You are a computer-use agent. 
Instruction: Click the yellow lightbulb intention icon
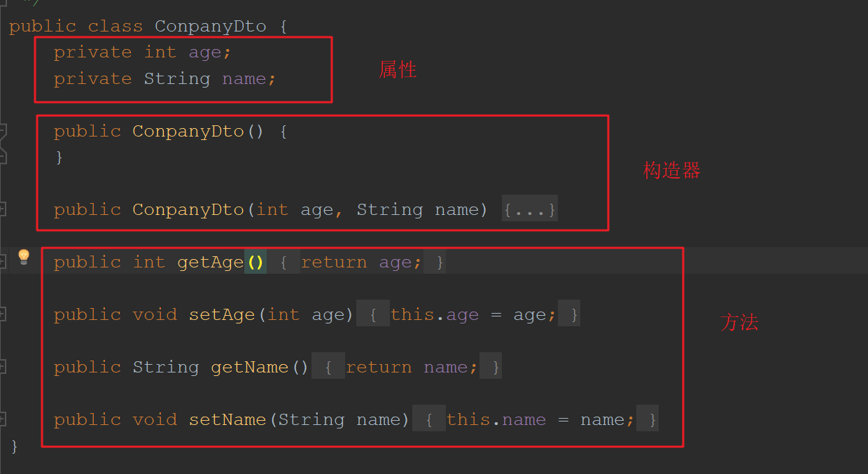(24, 256)
